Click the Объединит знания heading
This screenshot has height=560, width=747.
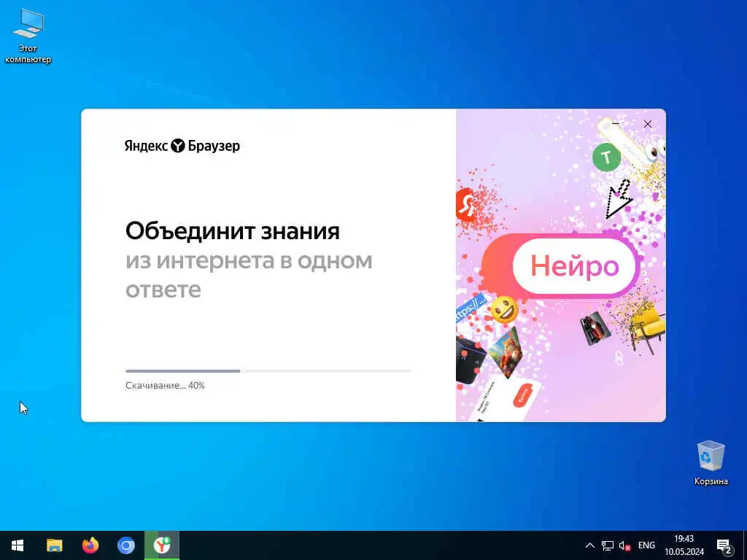[x=233, y=231]
